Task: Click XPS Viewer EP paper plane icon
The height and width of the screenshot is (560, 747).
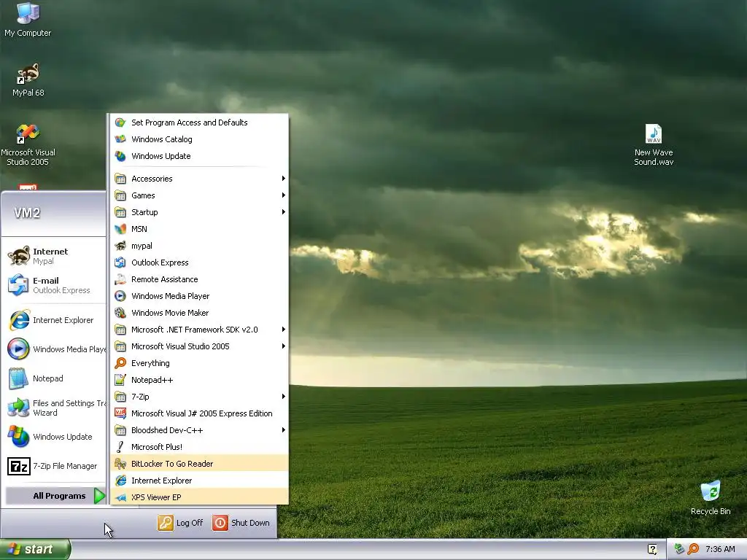Action: [x=120, y=497]
